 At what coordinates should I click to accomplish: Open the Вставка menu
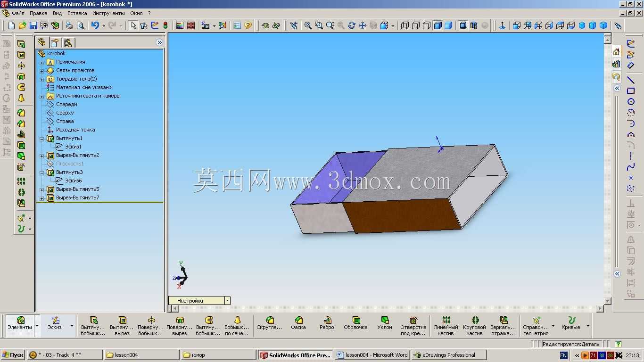77,13
